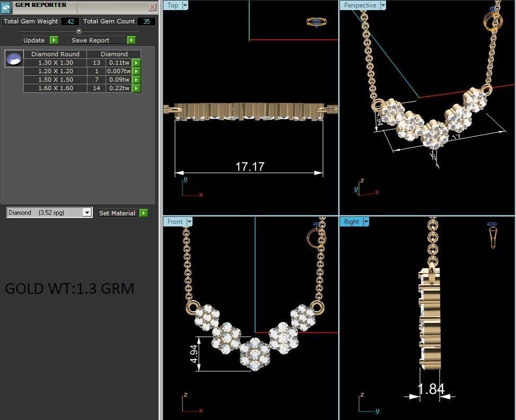
Task: Open the Right viewport dropdown arrow
Action: [x=366, y=222]
